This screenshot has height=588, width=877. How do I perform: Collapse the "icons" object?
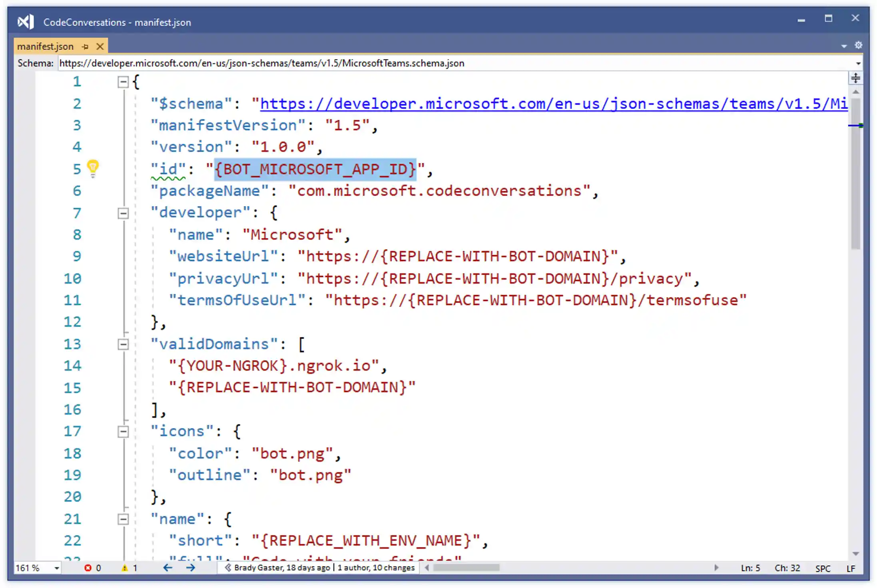[123, 431]
